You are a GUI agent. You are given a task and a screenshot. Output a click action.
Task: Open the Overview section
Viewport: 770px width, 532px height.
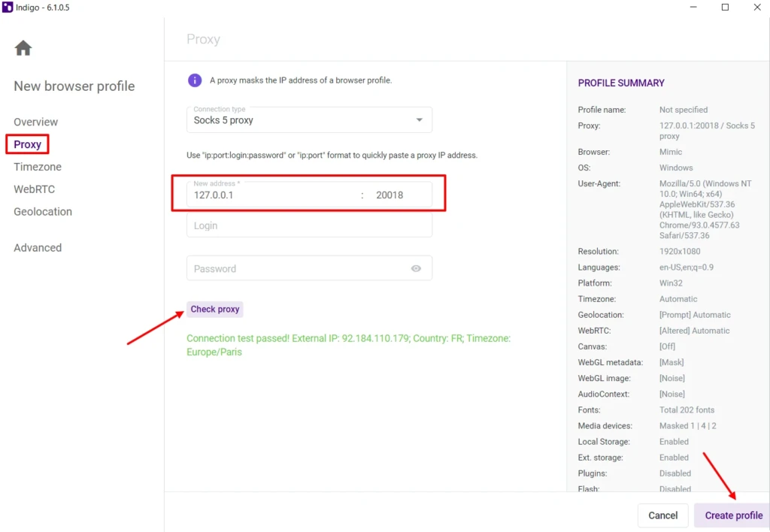[x=36, y=122]
